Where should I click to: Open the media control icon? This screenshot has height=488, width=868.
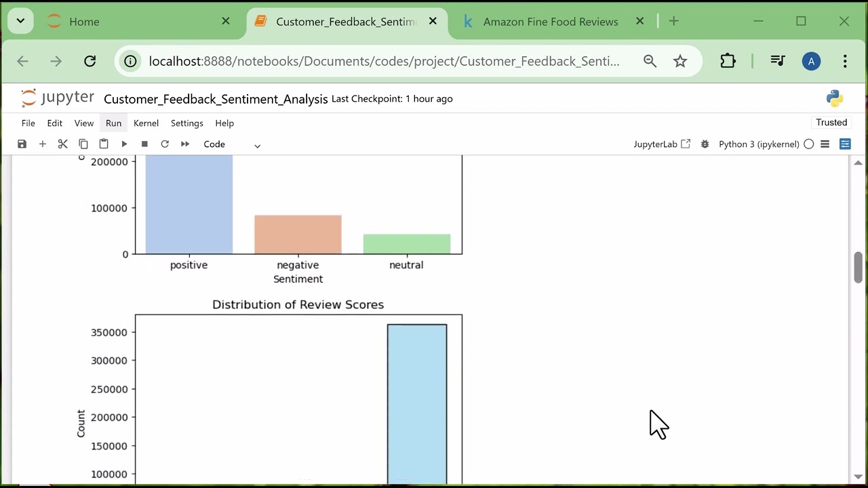coord(778,61)
